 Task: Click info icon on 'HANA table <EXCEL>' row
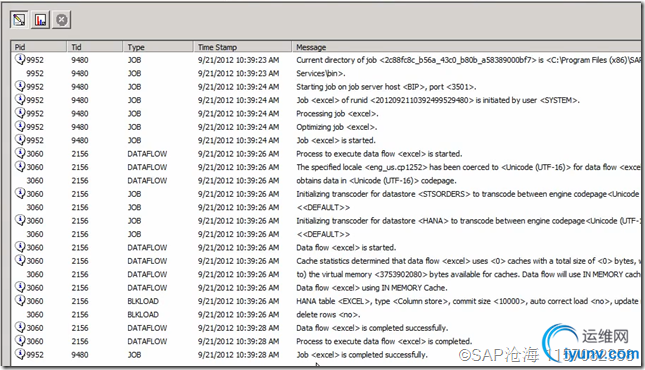click(x=20, y=300)
